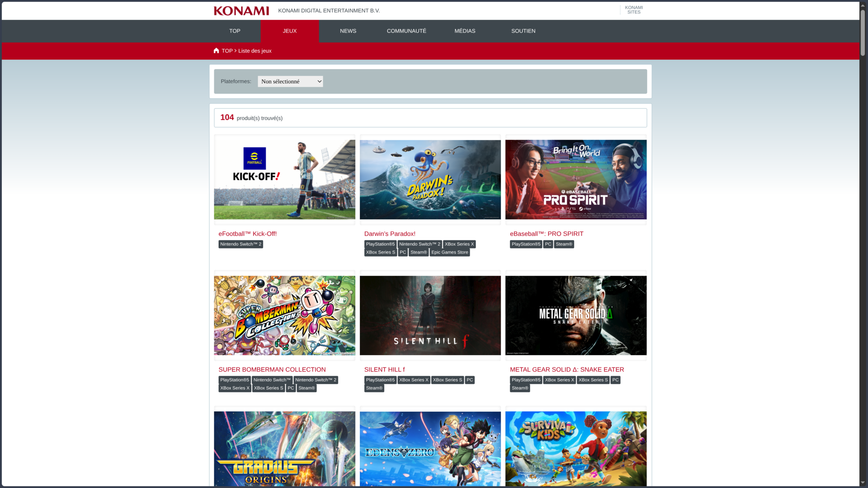This screenshot has height=488, width=868.
Task: Open the NEWS navigation tab
Action: pyautogui.click(x=348, y=31)
